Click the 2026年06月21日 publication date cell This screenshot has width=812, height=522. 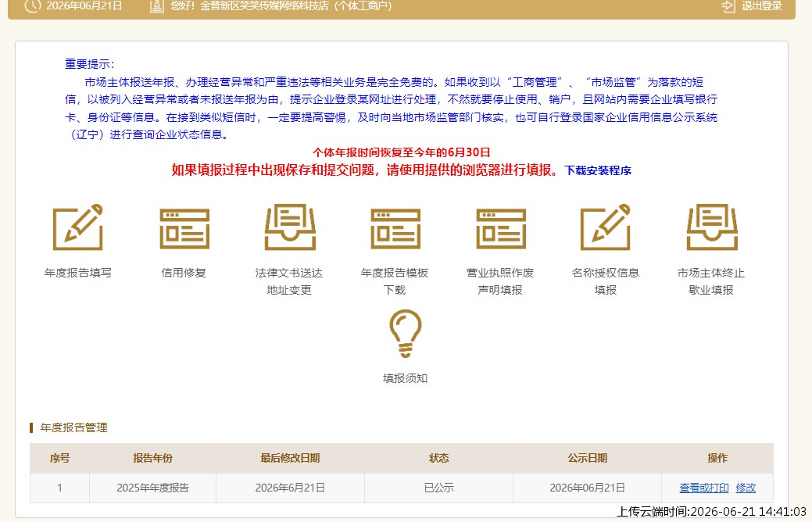(587, 488)
